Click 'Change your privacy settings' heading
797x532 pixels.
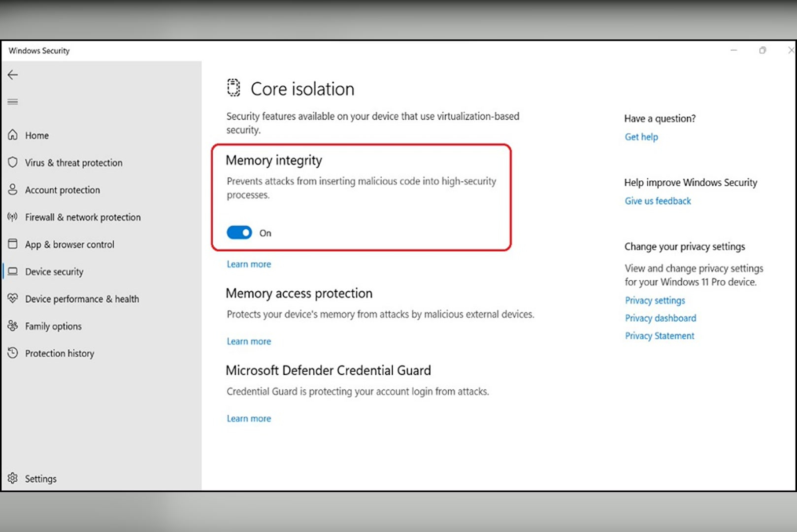click(685, 247)
